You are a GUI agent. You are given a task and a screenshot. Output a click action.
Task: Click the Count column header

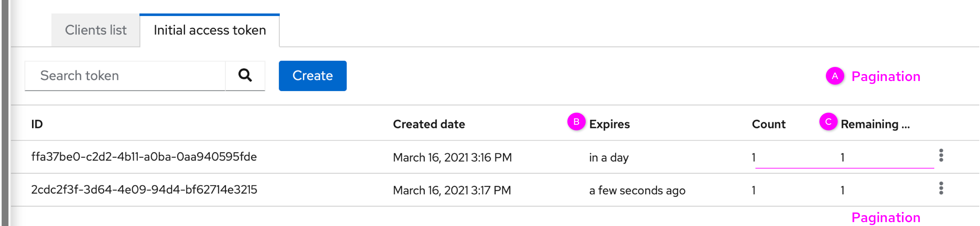(768, 124)
